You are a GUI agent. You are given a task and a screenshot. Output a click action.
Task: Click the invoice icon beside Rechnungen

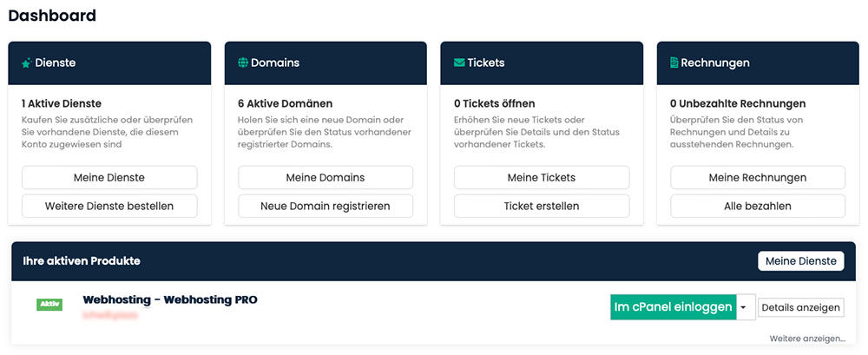point(674,63)
